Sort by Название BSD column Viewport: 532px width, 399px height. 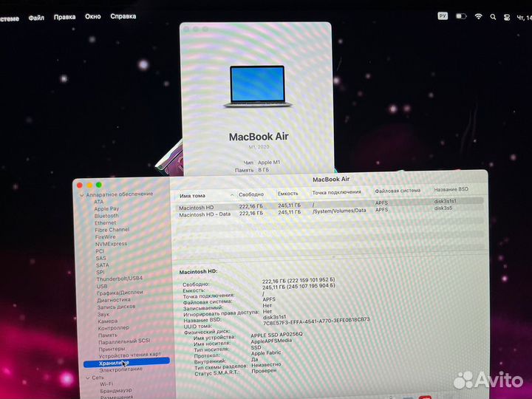(451, 189)
